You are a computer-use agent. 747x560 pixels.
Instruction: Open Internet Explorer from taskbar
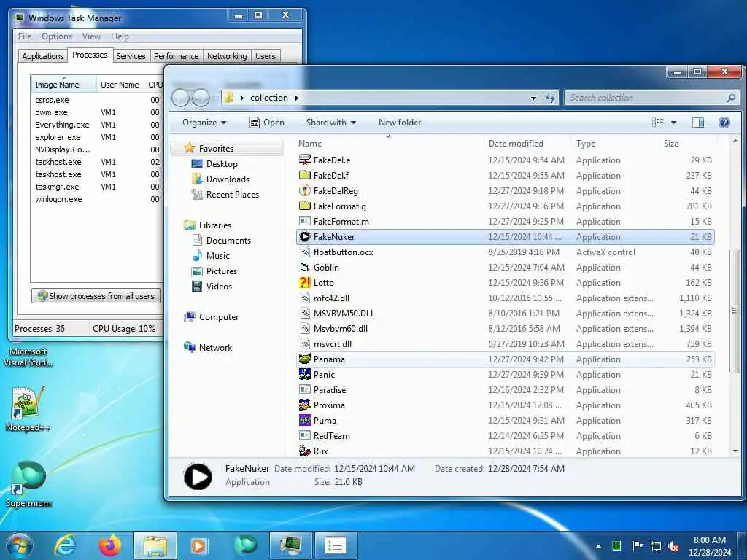[x=64, y=545]
